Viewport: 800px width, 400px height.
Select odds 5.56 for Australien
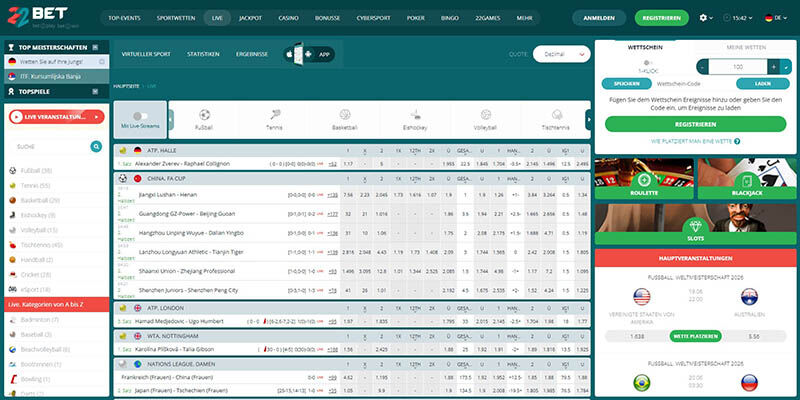click(x=755, y=337)
